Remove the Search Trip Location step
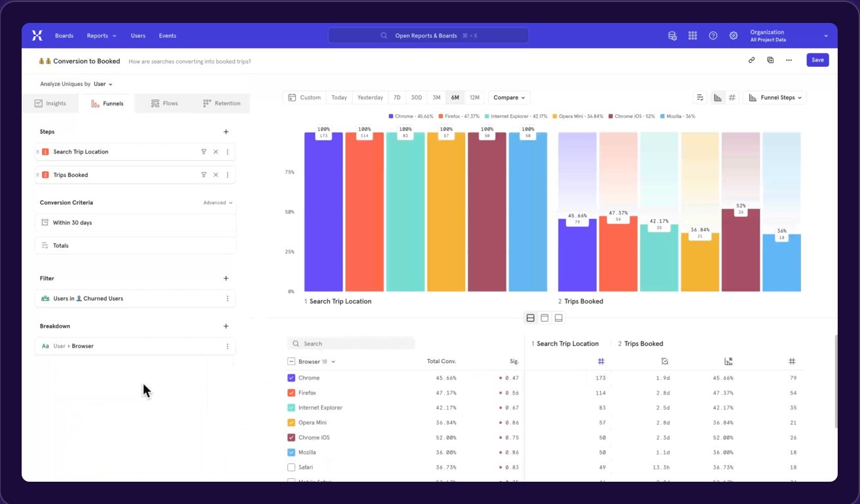Screen dimensions: 860x504 click(x=215, y=151)
